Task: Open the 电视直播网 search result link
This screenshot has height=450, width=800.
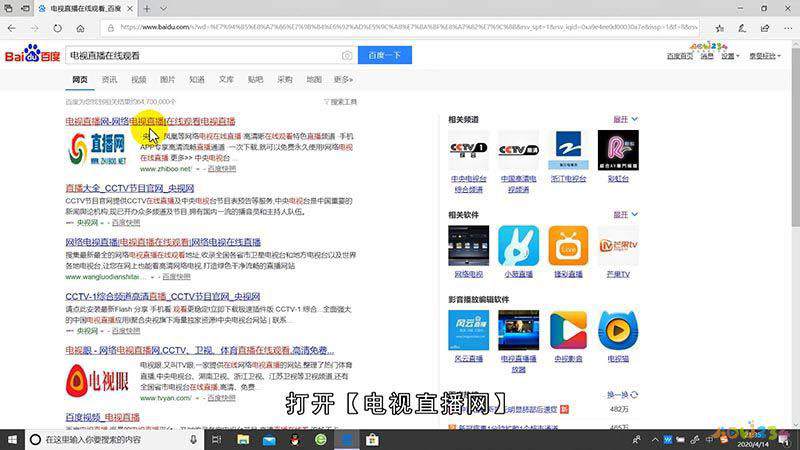Action: (151, 121)
